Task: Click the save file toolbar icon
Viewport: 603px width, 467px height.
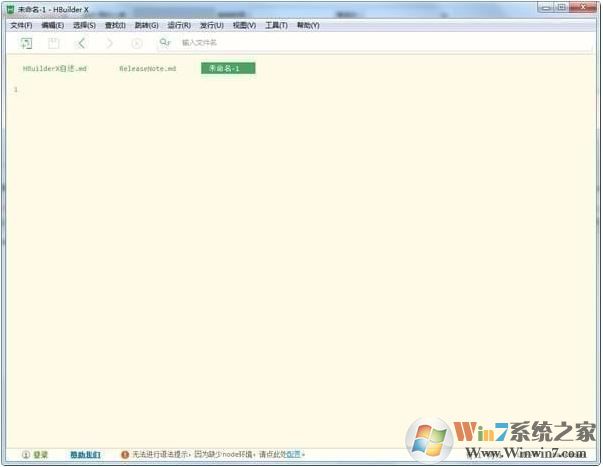Action: coord(54,43)
